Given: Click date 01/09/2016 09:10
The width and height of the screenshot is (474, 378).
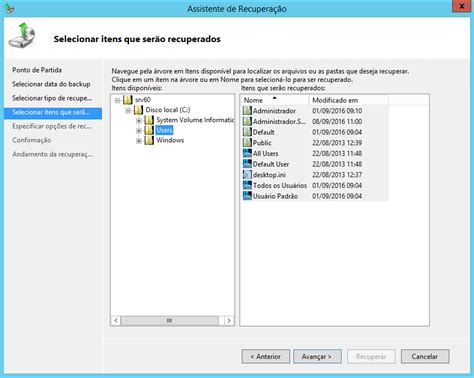Looking at the screenshot, I should coord(337,111).
